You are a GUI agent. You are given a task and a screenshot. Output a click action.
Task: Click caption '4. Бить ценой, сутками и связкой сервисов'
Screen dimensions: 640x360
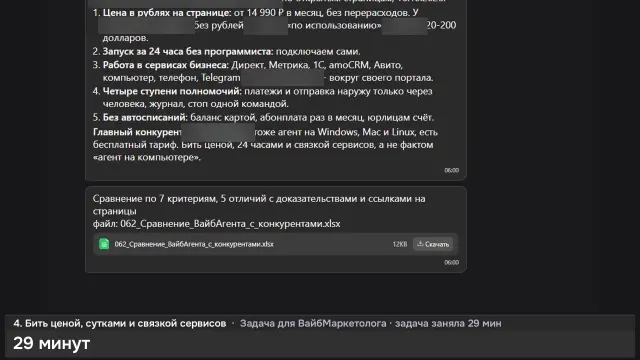coord(120,323)
